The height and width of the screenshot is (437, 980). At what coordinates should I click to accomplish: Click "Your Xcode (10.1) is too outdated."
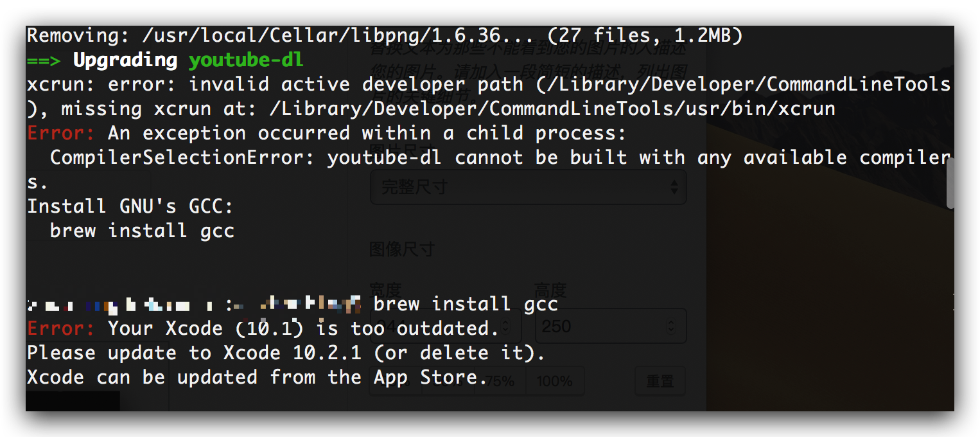click(x=304, y=328)
